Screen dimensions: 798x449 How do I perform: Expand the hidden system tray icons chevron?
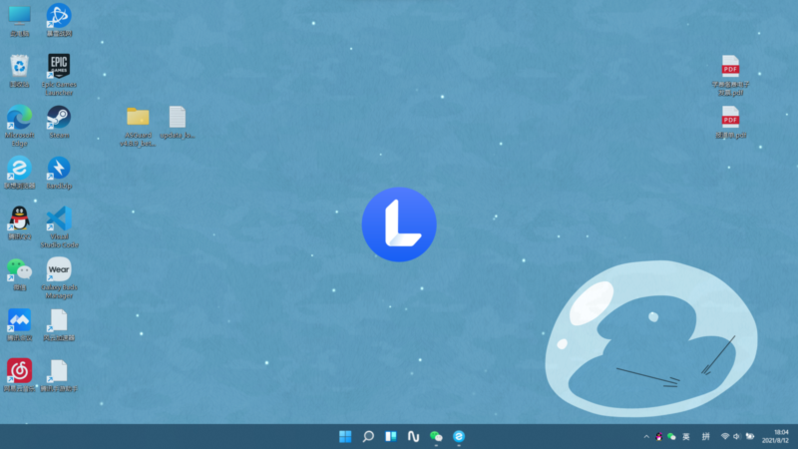646,437
